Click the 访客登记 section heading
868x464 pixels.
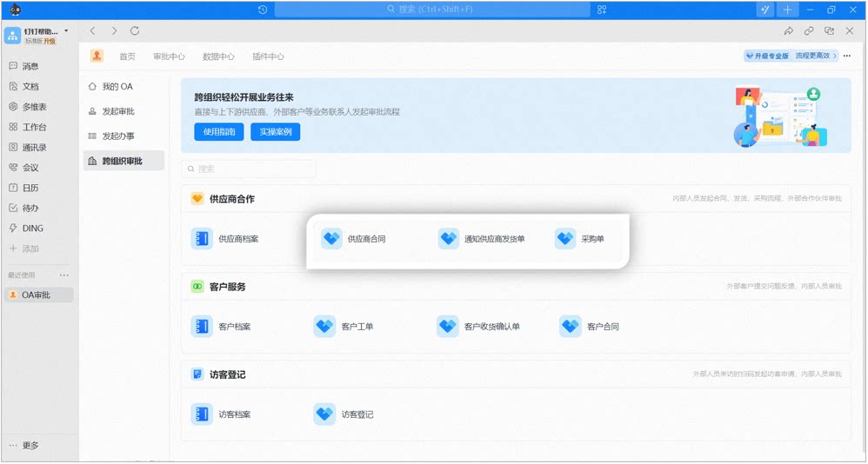coord(228,375)
